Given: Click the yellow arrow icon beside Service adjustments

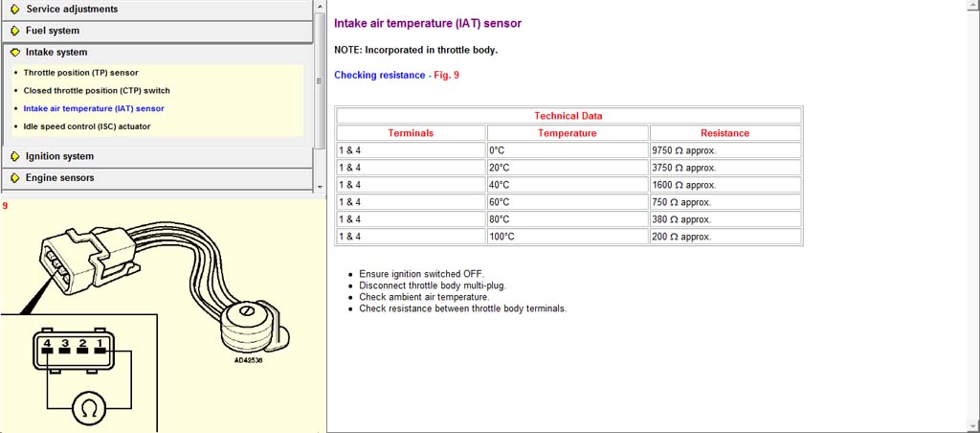Looking at the screenshot, I should tap(14, 10).
